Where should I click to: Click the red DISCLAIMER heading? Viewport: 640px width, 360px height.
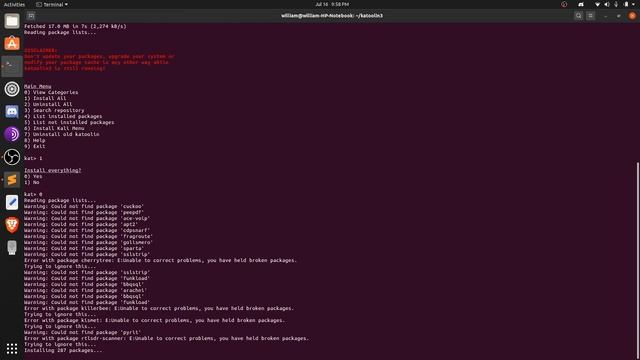point(40,50)
